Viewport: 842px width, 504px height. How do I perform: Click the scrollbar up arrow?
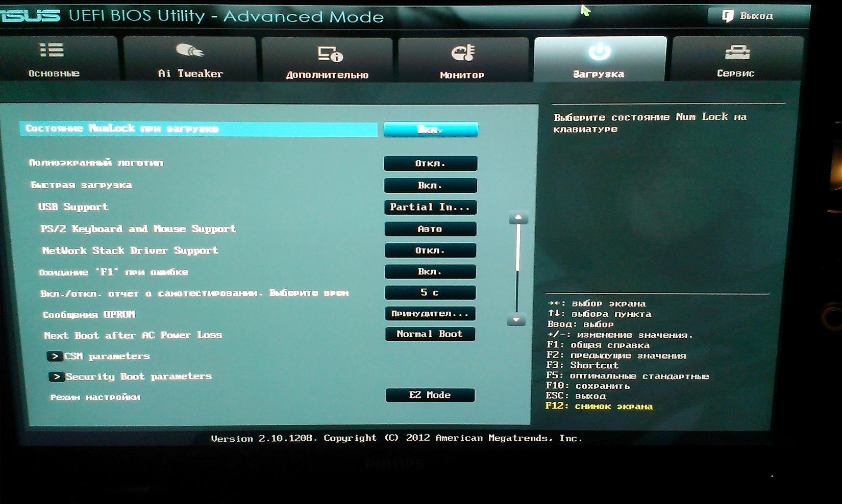tap(518, 218)
